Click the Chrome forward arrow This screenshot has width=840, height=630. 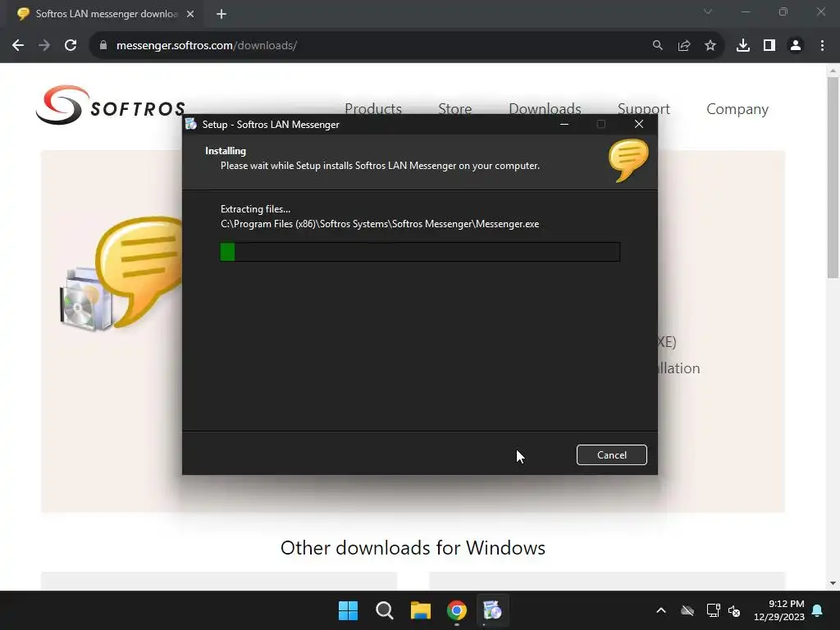click(44, 46)
